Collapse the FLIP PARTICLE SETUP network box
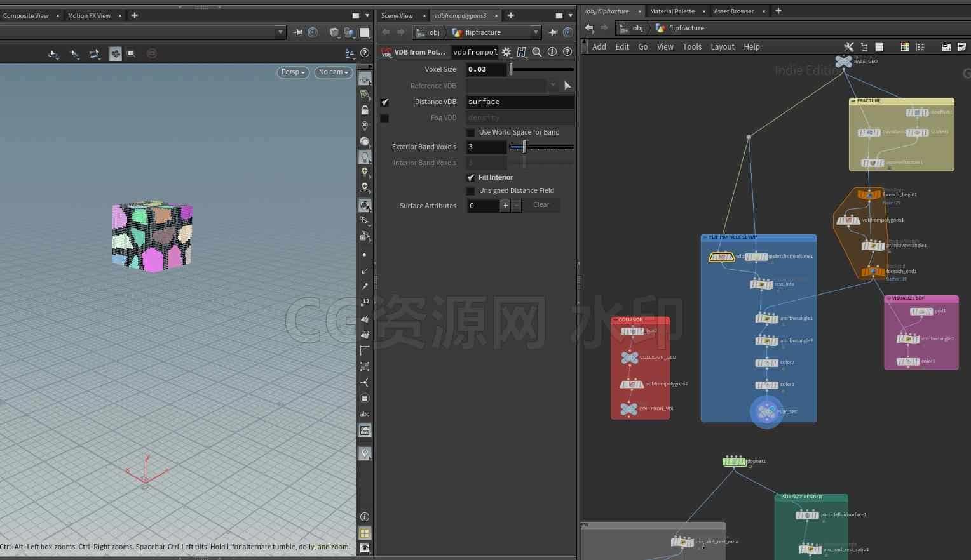 tap(705, 237)
